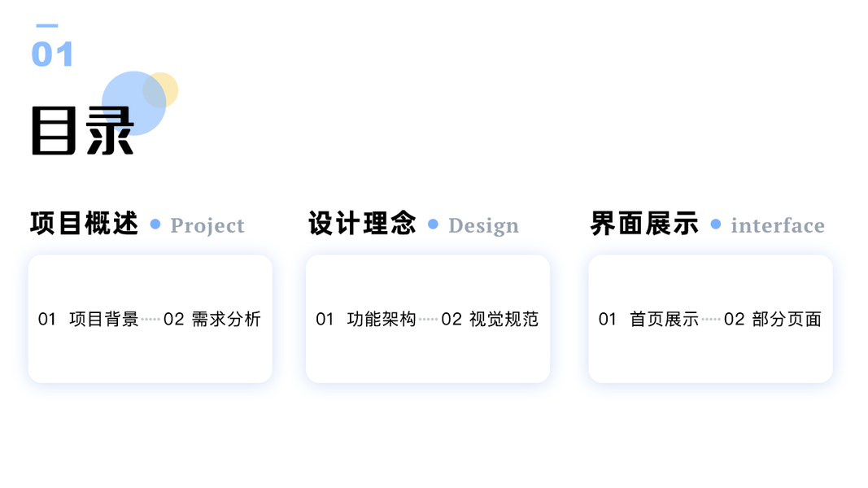Go to 02 需求分析 entry
Screen dimensions: 868x488
(x=212, y=320)
